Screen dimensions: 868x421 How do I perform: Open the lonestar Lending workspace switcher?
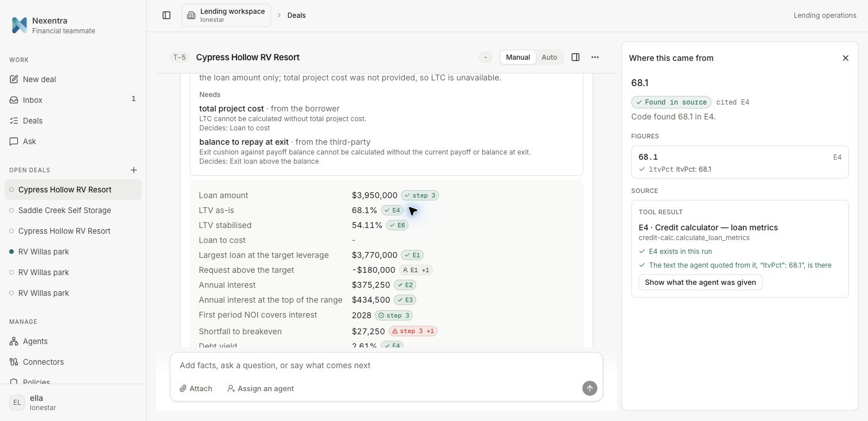(x=226, y=16)
